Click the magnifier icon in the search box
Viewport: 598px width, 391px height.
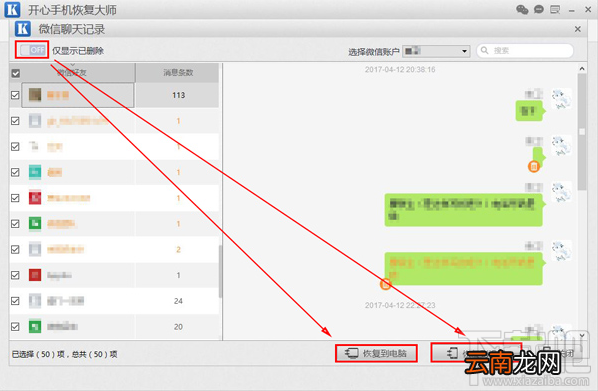tap(484, 50)
